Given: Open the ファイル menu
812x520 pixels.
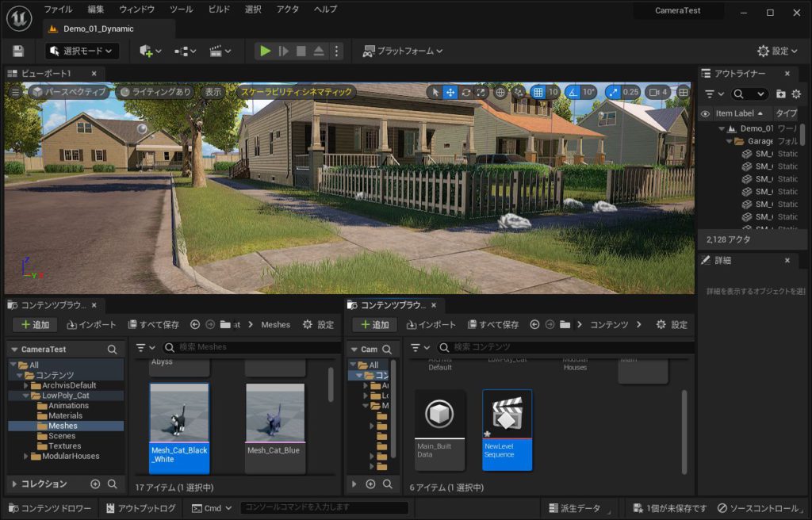Looking at the screenshot, I should (x=58, y=10).
